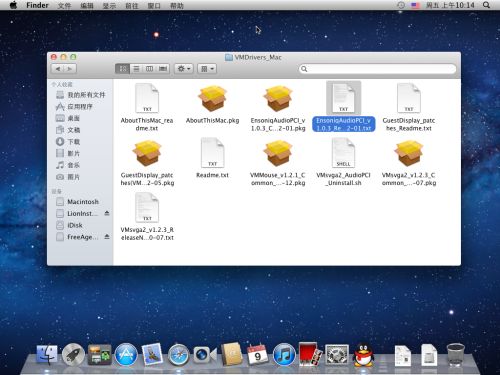Open the Finder menu
Viewport: 500px width, 375px height.
37,5
